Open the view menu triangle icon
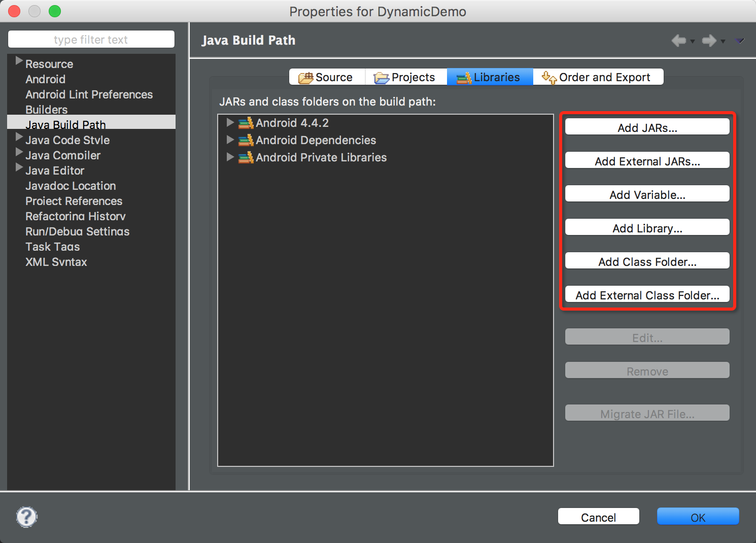 740,41
